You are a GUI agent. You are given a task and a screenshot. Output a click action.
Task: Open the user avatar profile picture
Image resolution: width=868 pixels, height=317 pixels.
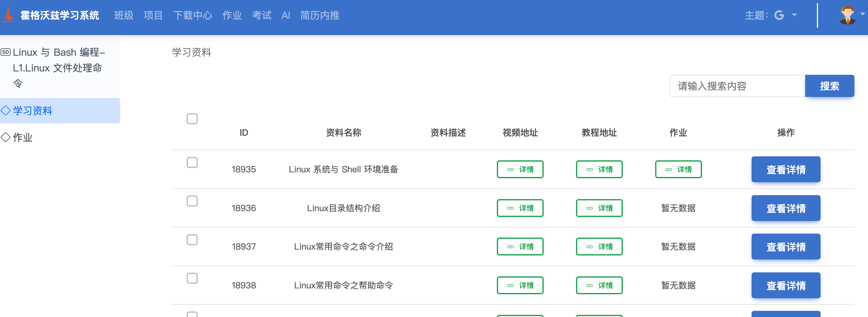(x=847, y=15)
